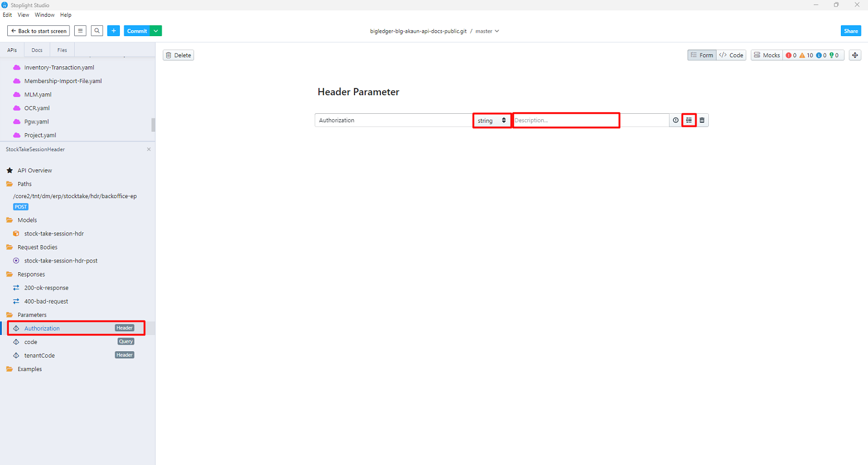868x465 pixels.
Task: Open other properties list icon
Action: tap(689, 120)
